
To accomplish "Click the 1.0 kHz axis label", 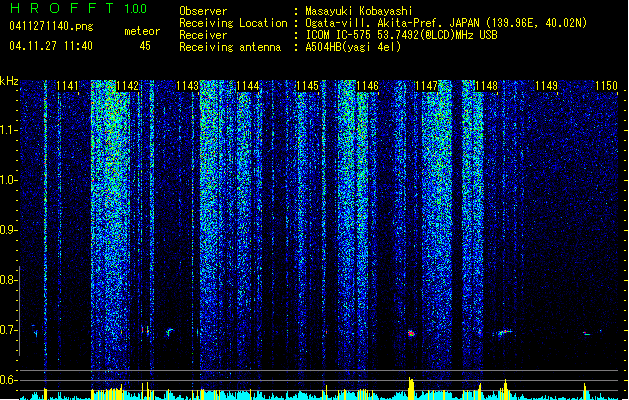I will click(8, 180).
